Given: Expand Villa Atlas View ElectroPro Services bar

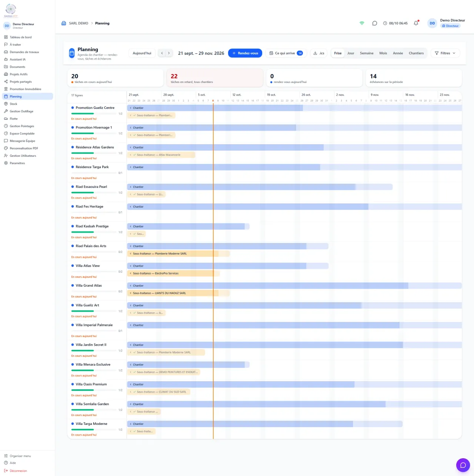Looking at the screenshot, I should [x=173, y=273].
